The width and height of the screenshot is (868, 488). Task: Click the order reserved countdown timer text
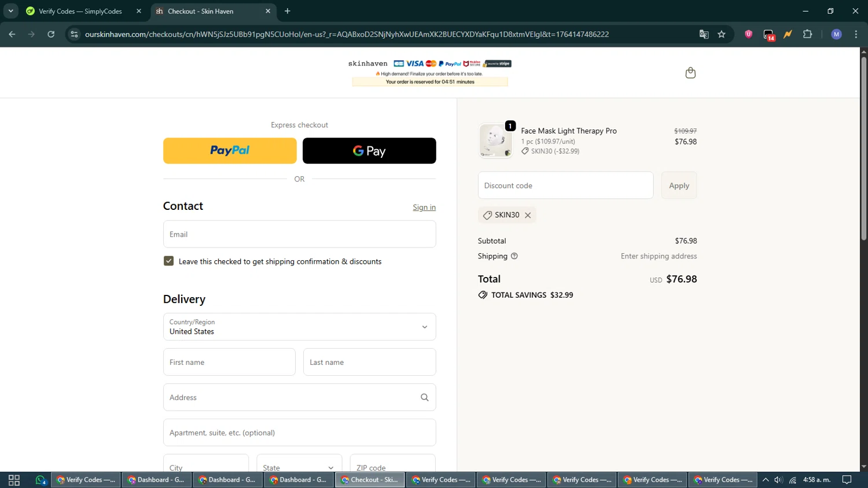(430, 82)
